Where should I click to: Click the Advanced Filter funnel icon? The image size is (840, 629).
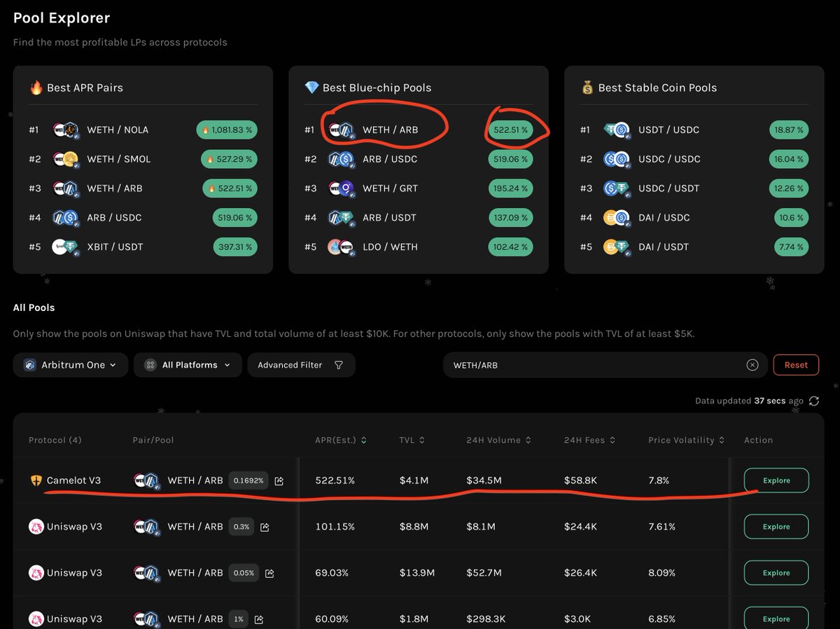pyautogui.click(x=339, y=365)
